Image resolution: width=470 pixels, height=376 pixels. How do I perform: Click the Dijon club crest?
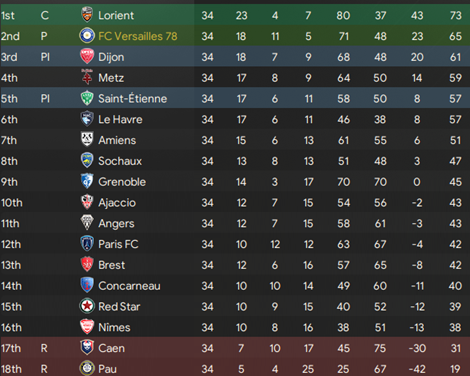pos(87,56)
